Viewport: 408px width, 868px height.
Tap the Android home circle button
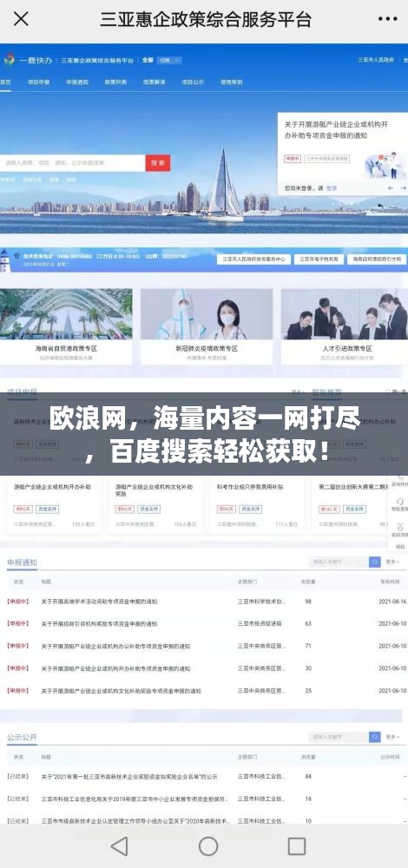(208, 845)
